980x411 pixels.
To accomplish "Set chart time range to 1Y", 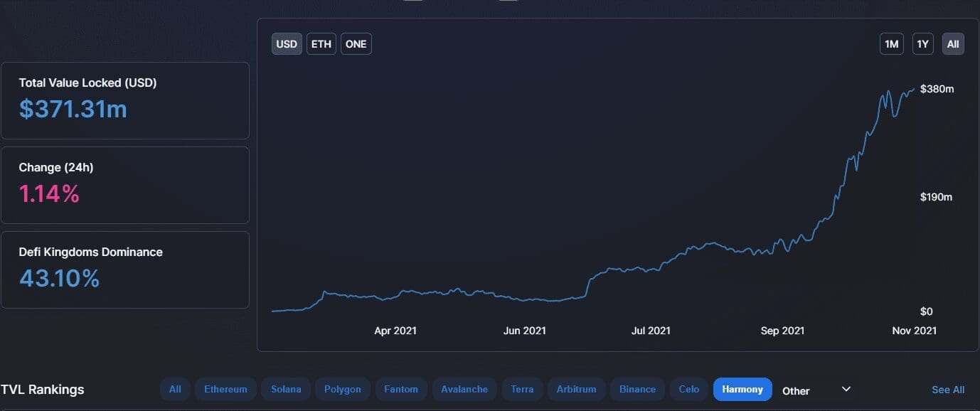I will 922,43.
